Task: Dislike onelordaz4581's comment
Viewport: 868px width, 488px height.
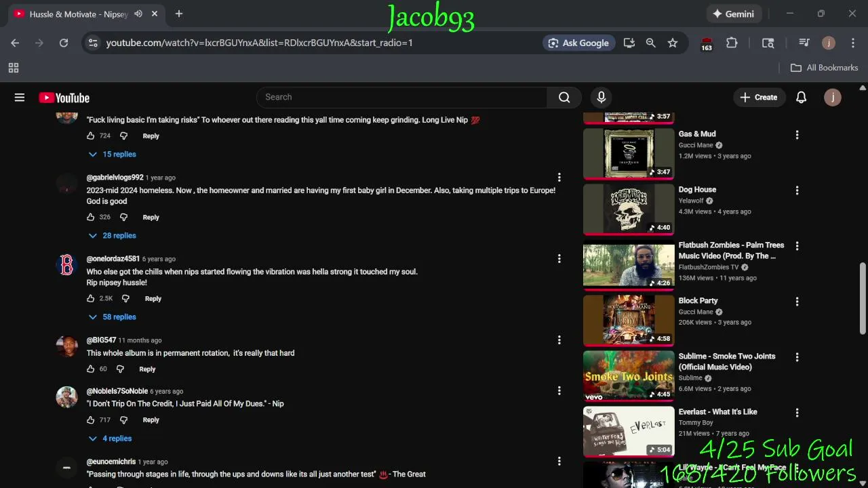Action: tap(125, 299)
